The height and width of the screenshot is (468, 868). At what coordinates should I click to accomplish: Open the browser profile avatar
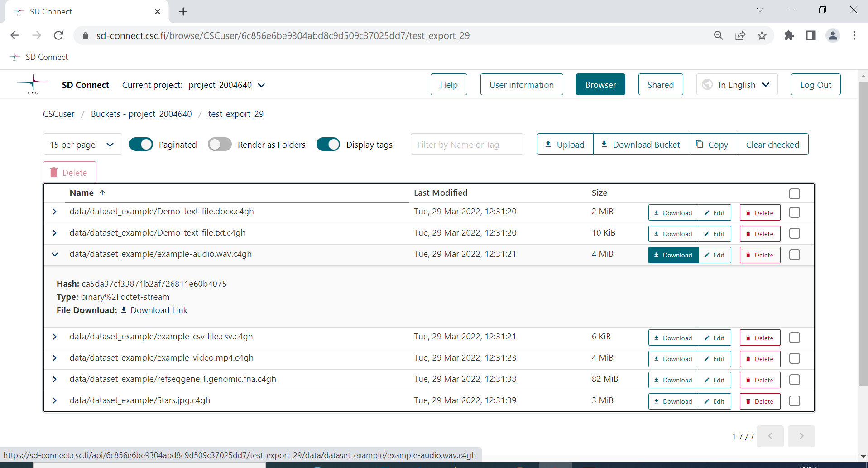point(833,35)
